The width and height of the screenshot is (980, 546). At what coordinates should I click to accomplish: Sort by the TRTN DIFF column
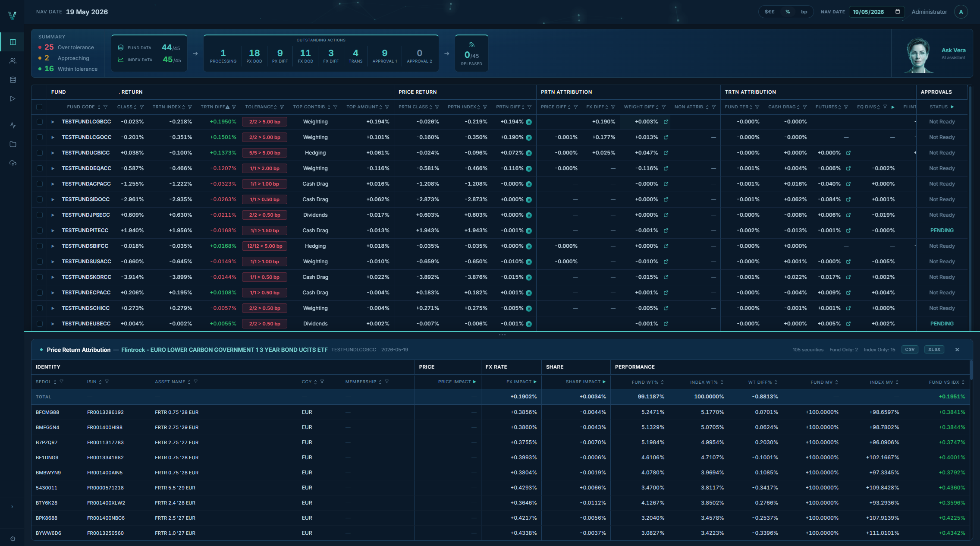[x=215, y=107]
